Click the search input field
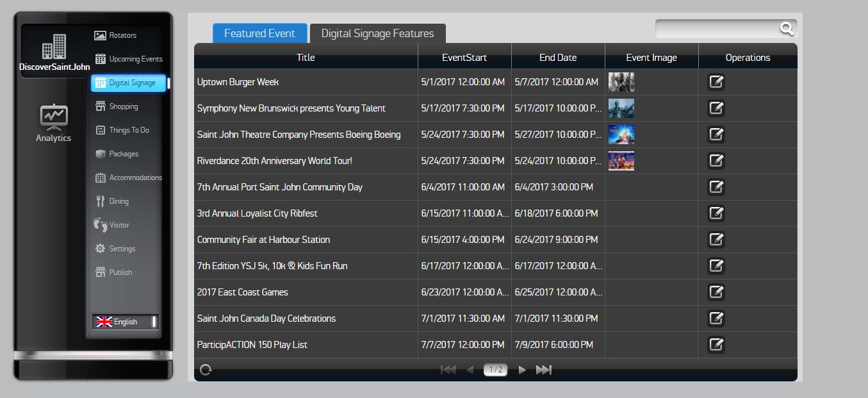 coord(717,28)
